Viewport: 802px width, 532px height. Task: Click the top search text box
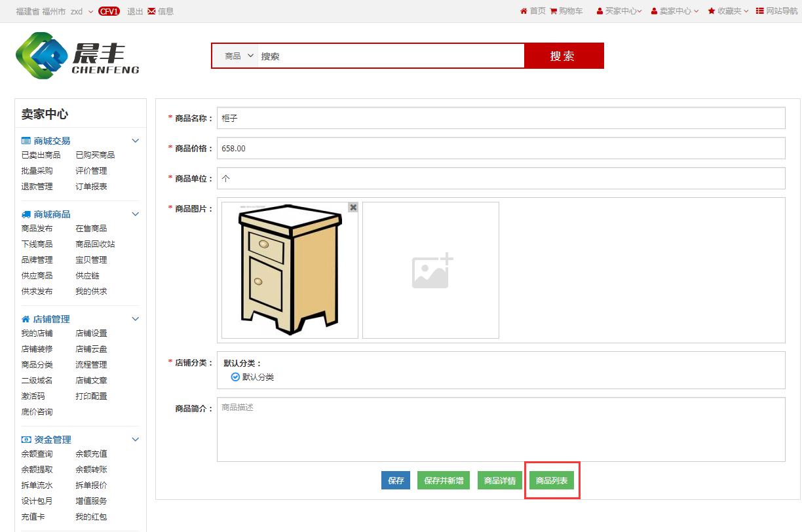pos(391,56)
